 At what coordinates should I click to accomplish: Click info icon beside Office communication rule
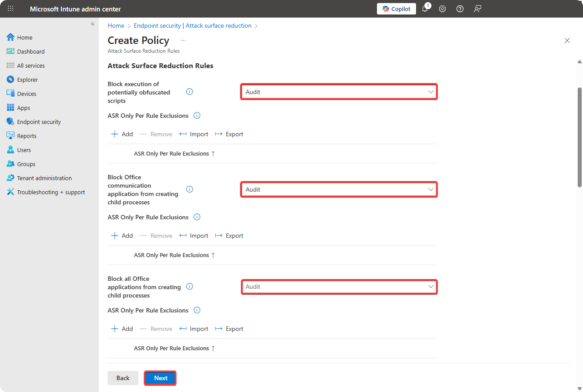click(x=190, y=189)
